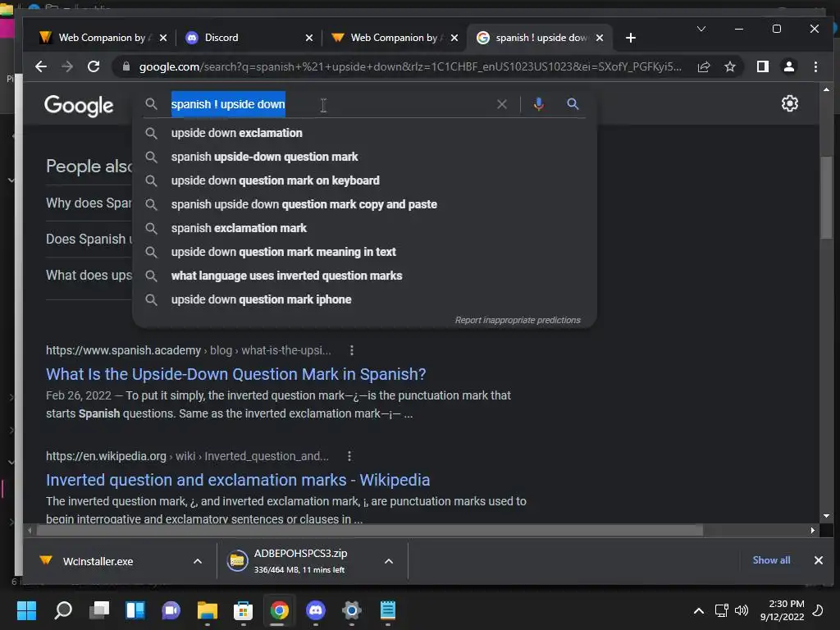Open a new tab with plus button

tap(631, 38)
